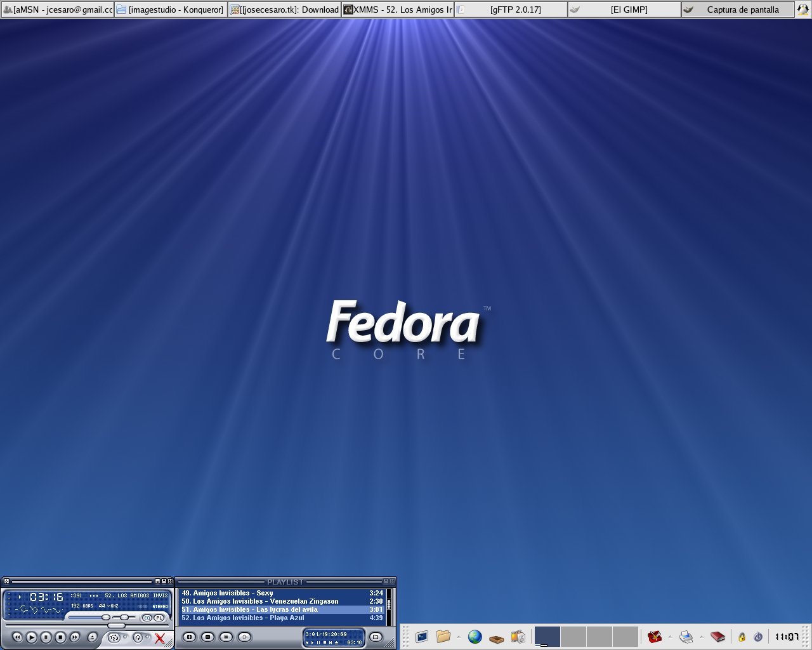Screen dimensions: 812x650
Task: Click mini previous button in playlist panel
Action: [307, 643]
